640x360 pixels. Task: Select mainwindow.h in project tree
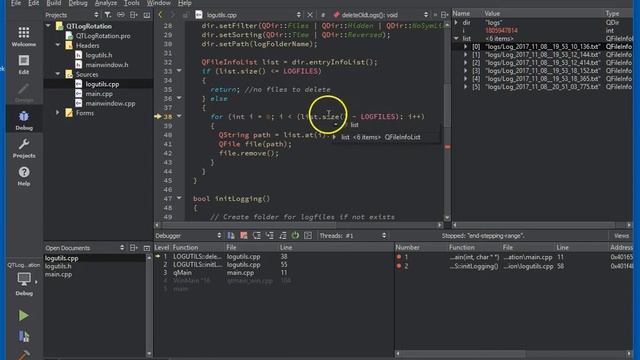point(107,64)
